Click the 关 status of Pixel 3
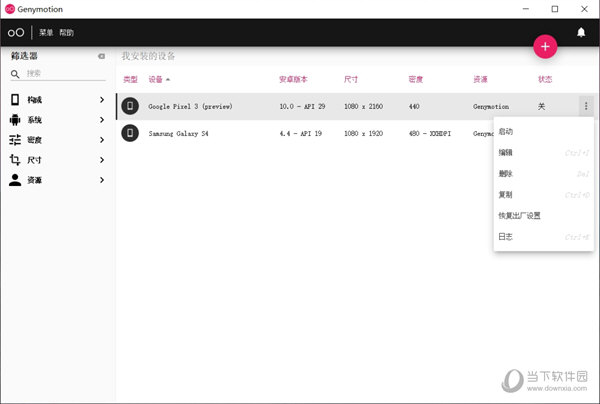 click(x=541, y=106)
